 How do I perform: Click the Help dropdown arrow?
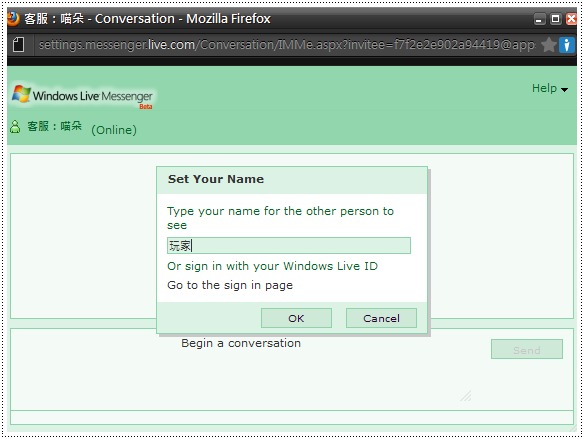(564, 90)
